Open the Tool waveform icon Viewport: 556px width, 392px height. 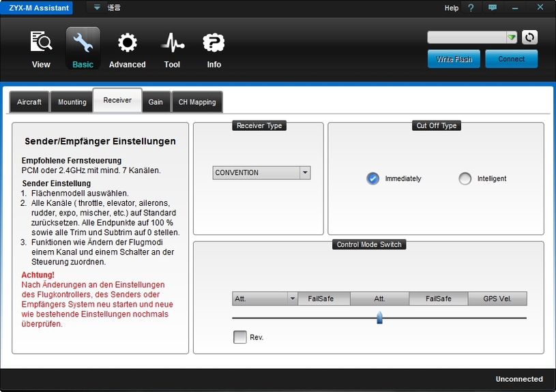pos(172,44)
